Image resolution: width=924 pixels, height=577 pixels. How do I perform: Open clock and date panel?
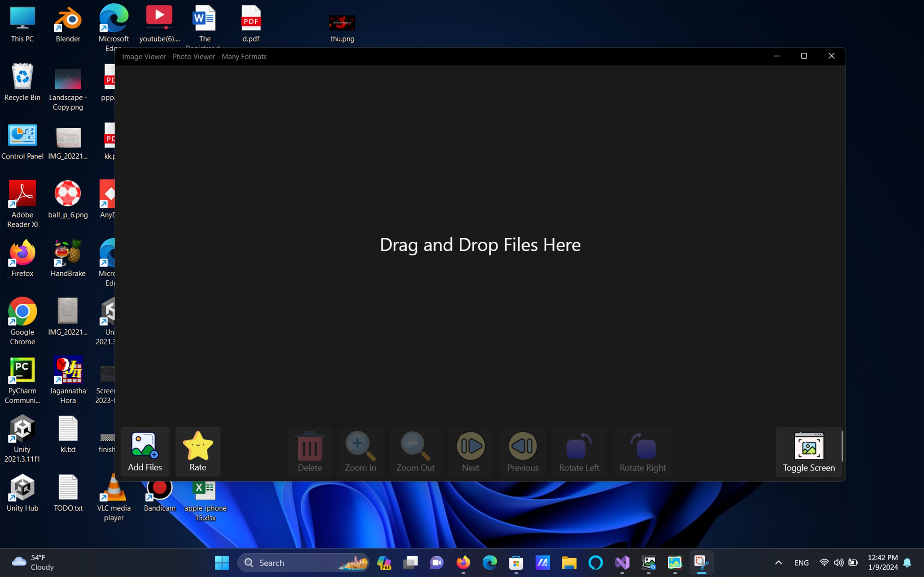(882, 563)
